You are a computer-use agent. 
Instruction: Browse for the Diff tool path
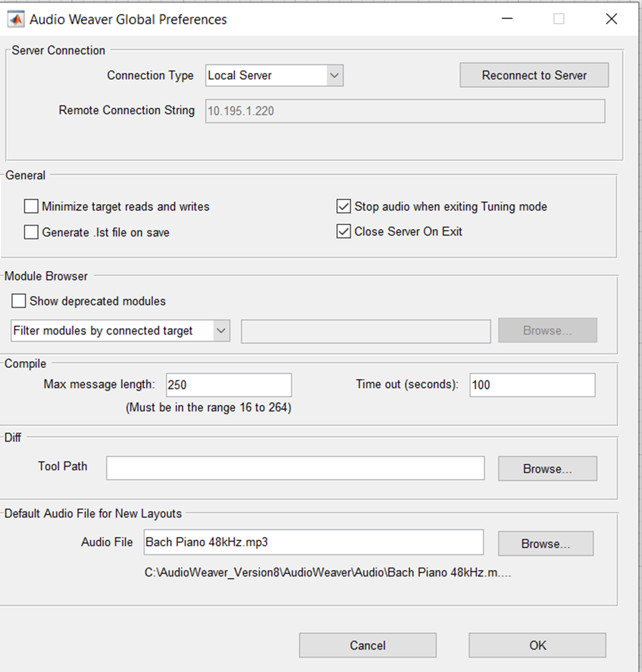[547, 469]
